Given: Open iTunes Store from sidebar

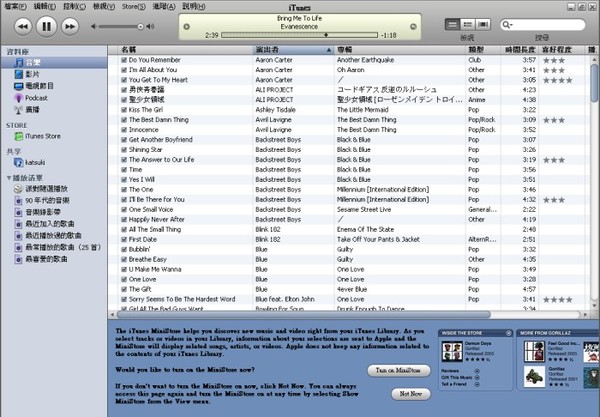Looking at the screenshot, I should tap(37, 136).
